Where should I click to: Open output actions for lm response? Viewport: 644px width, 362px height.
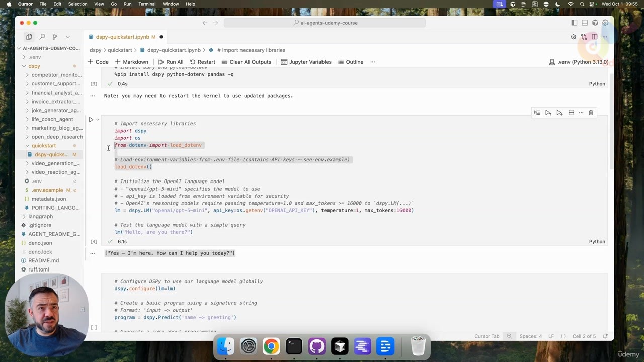[x=92, y=253]
